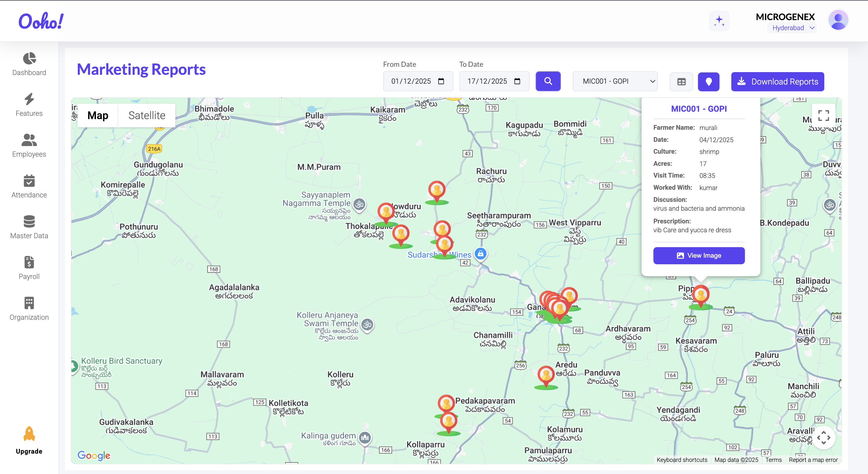Toggle fullscreen map view

(824, 115)
